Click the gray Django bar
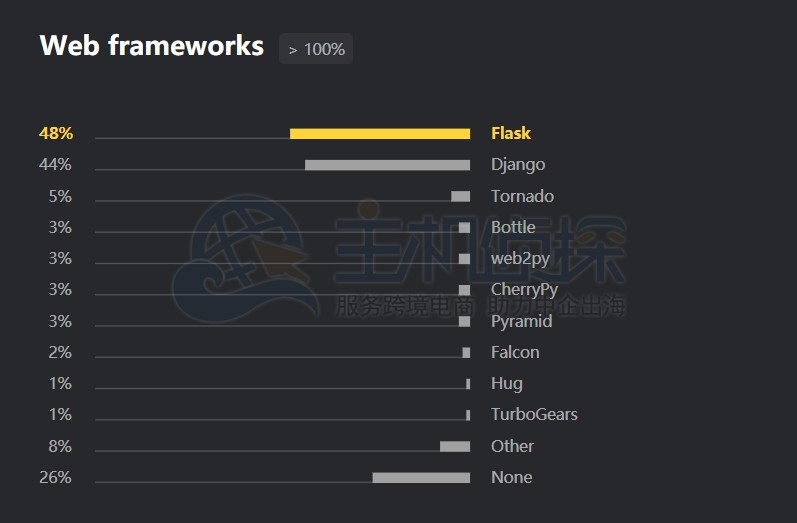 [x=387, y=165]
